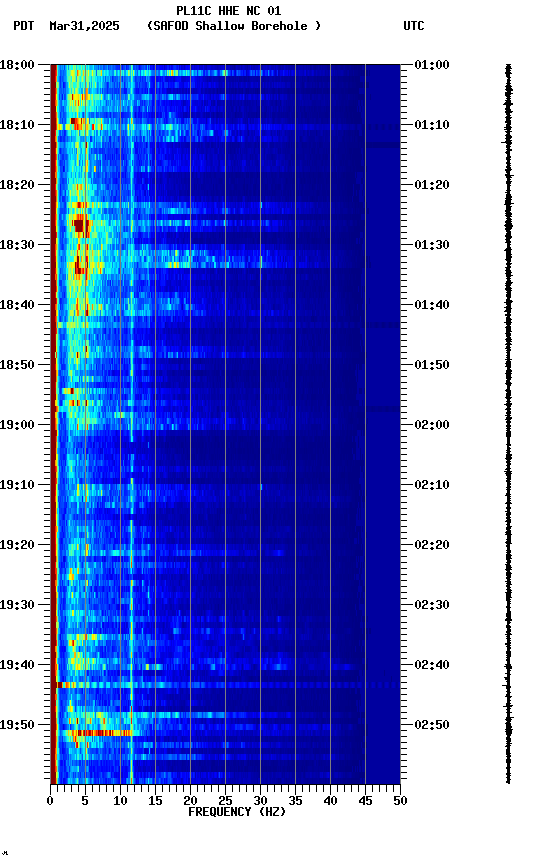Click the 18:00 PDT time label
This screenshot has height=864, width=552.
click(x=17, y=65)
